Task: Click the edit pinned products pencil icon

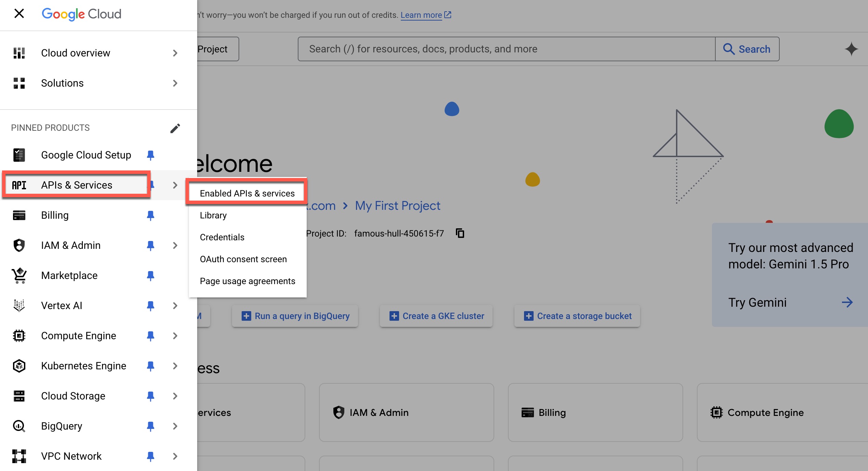Action: coord(175,128)
